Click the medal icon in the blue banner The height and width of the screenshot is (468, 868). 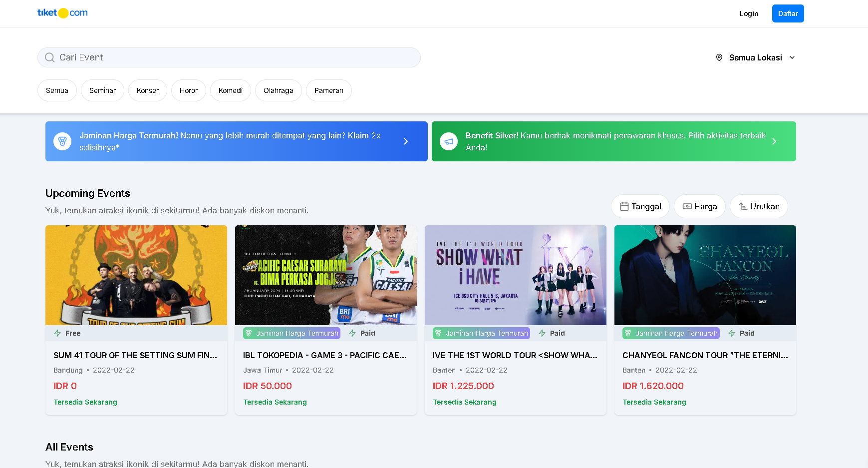click(x=62, y=141)
